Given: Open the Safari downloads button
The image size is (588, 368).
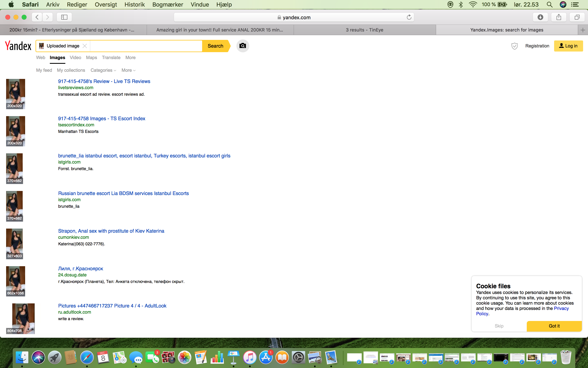Looking at the screenshot, I should (540, 17).
